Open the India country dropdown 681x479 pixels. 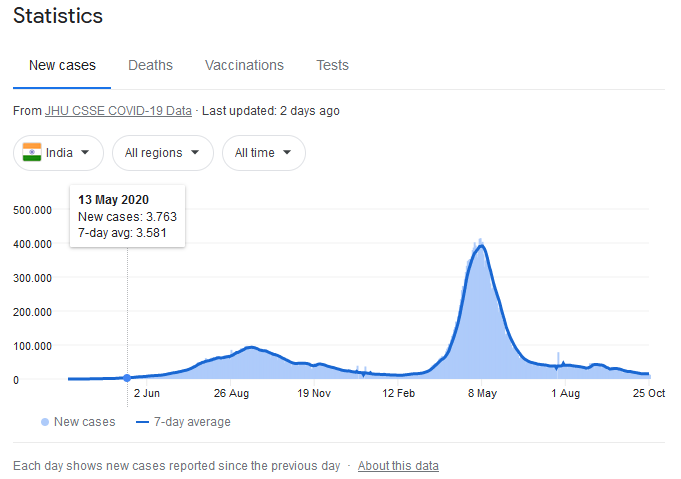(x=58, y=153)
